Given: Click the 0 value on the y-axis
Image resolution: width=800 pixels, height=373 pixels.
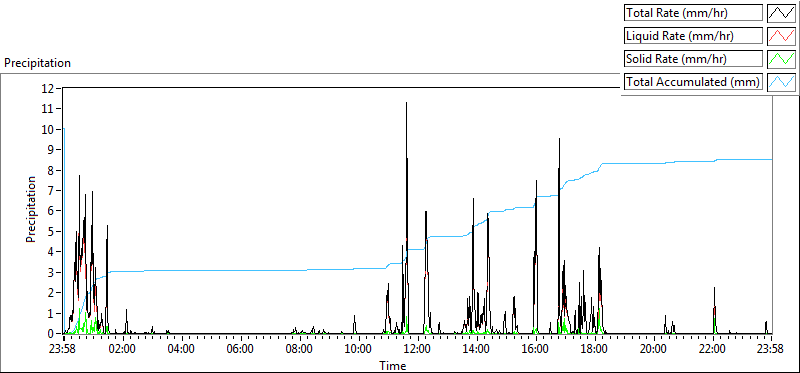Looking at the screenshot, I should point(52,334).
